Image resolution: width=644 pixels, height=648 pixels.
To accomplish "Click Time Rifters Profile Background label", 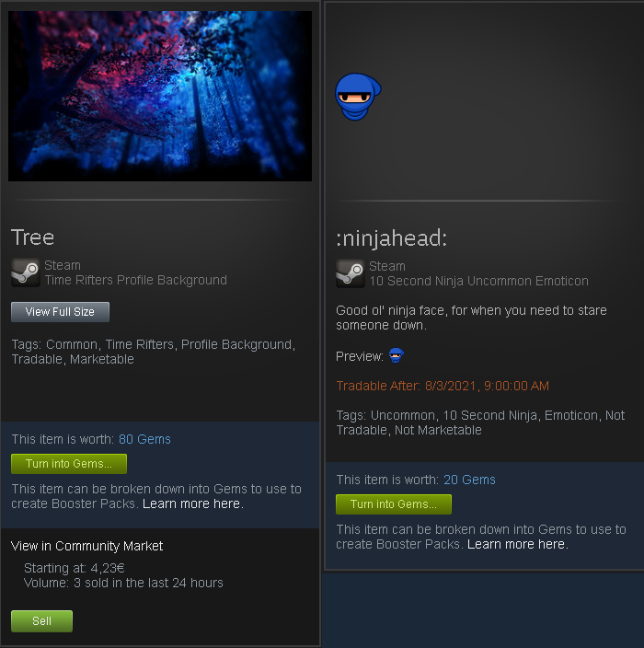I will click(136, 280).
